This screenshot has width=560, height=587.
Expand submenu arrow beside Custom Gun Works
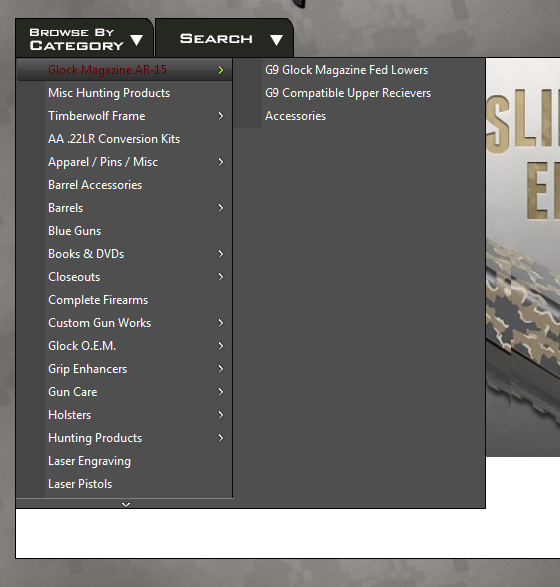(221, 323)
